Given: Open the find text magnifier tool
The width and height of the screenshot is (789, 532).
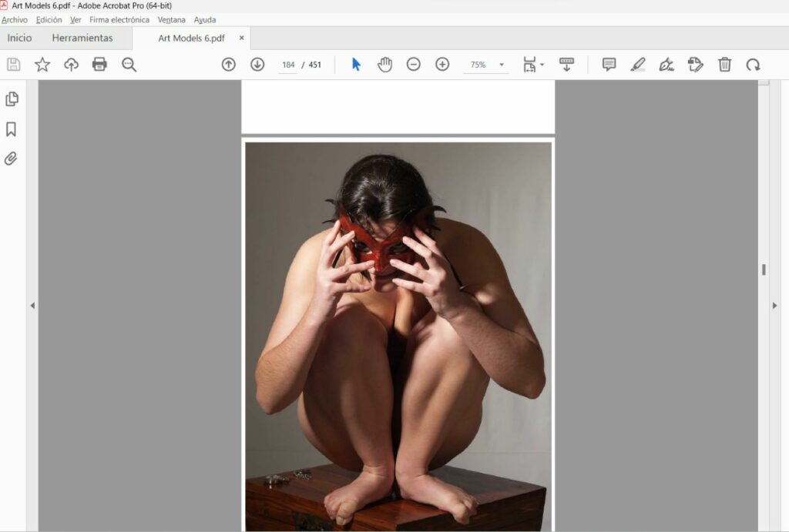Looking at the screenshot, I should pyautogui.click(x=129, y=65).
